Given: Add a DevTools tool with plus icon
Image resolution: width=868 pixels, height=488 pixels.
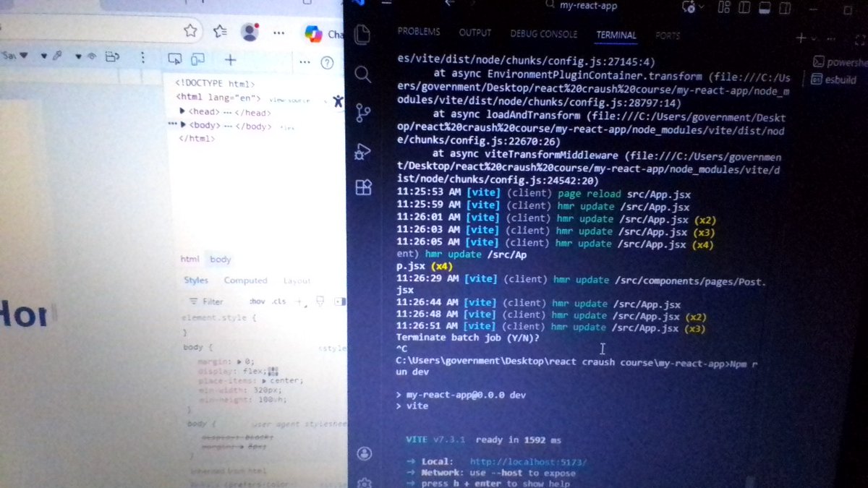Looking at the screenshot, I should [x=230, y=60].
